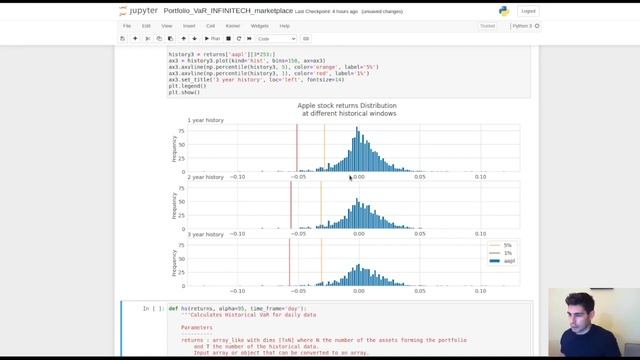Screen dimensions: 640x360
Task: Interrupt the kernel with the stop icon
Action: [x=229, y=38]
